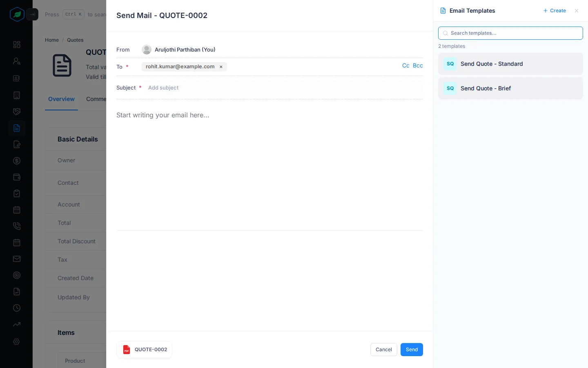Select the Send Quote - Brief template
The height and width of the screenshot is (368, 588).
[510, 88]
